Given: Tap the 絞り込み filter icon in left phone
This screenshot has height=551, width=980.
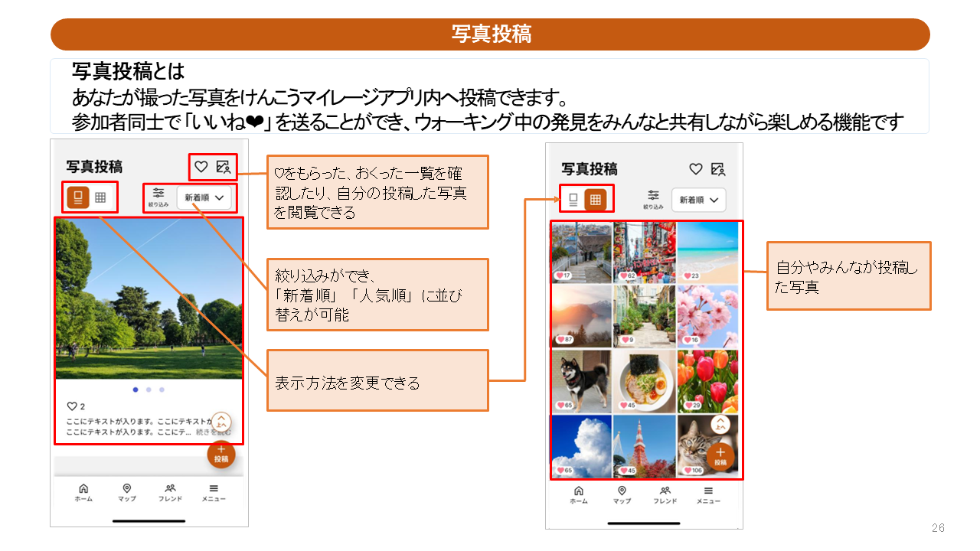Looking at the screenshot, I should 158,197.
